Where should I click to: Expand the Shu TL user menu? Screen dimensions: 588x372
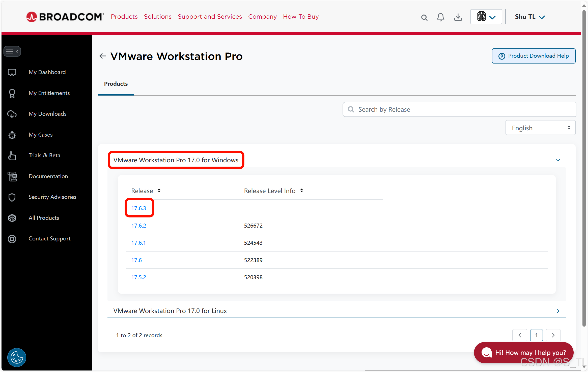530,17
